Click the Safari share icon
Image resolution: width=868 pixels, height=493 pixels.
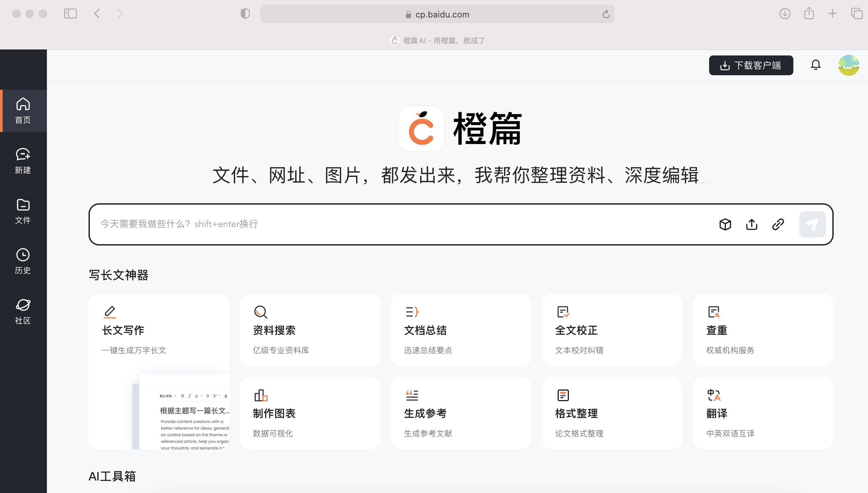click(x=809, y=13)
